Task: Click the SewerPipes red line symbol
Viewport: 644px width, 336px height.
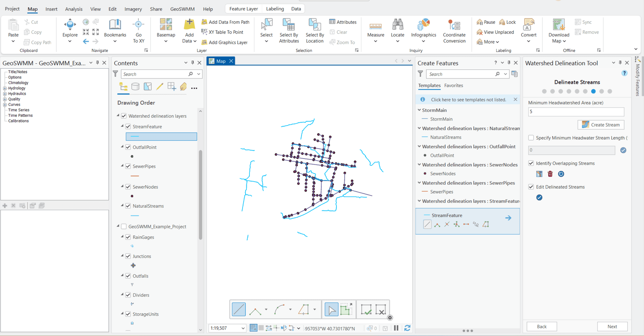Action: [134, 176]
